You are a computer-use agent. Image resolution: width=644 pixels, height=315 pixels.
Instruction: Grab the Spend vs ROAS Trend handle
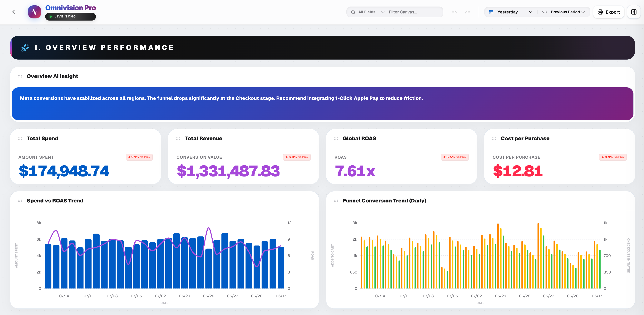(20, 201)
